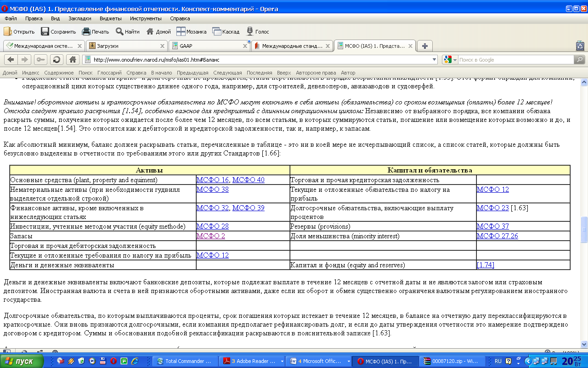Open Adobe Reader taskbar group dropdown arrow
This screenshot has height=368, width=588.
281,361
